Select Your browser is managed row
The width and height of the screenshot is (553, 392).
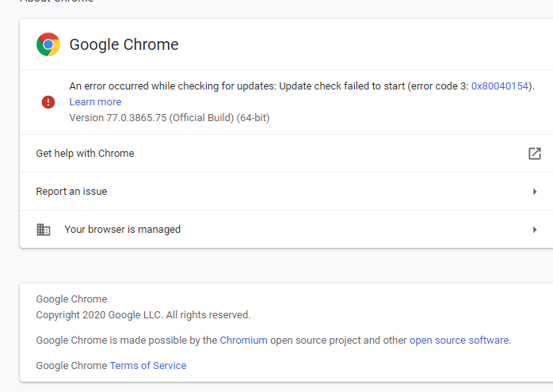click(x=286, y=230)
